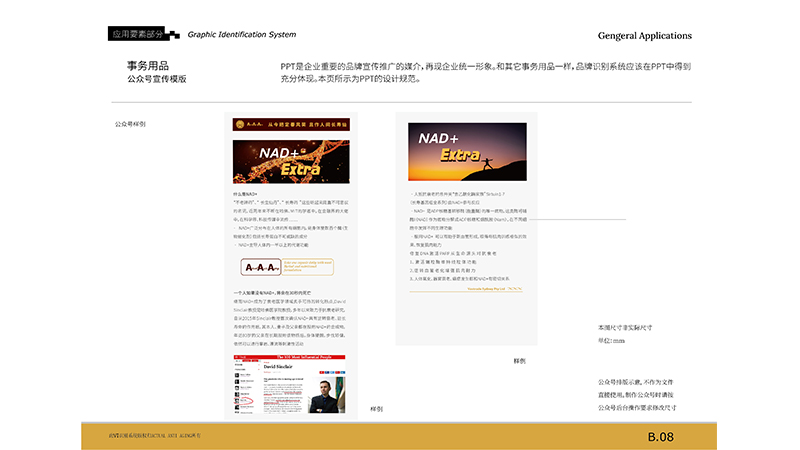This screenshot has width=800, height=450.
Task: Click the '公众号排版示意' usage note paragraph
Action: (637, 394)
